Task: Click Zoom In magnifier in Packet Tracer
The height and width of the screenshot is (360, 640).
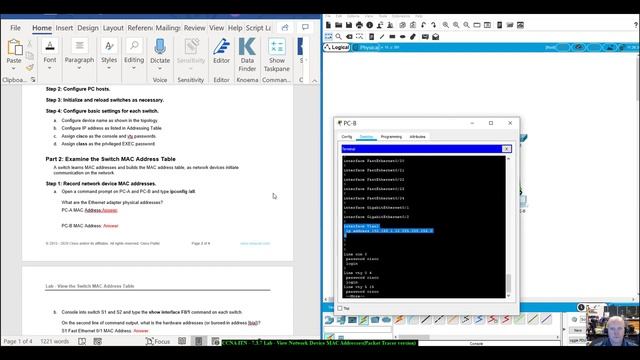Action: point(446,25)
